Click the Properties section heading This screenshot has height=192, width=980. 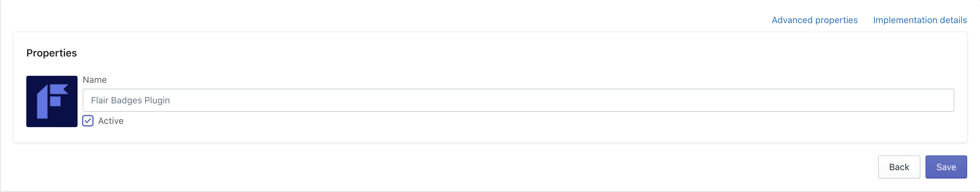point(52,53)
